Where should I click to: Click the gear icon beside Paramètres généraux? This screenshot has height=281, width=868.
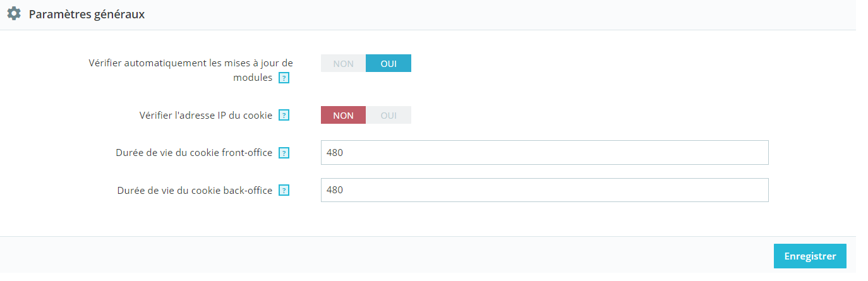click(x=14, y=13)
